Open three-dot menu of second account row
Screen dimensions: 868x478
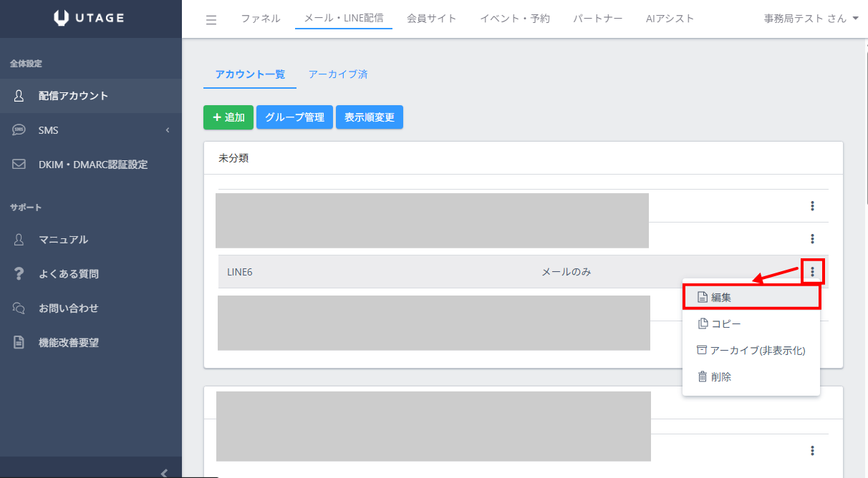point(812,239)
